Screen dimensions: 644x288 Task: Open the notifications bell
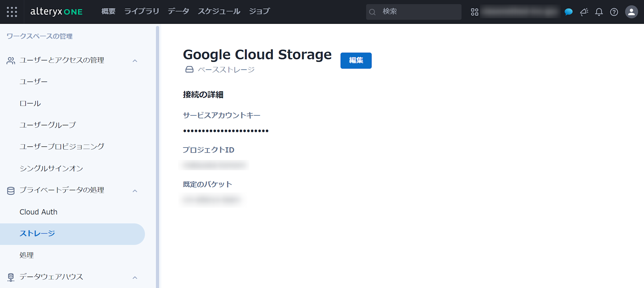[599, 12]
